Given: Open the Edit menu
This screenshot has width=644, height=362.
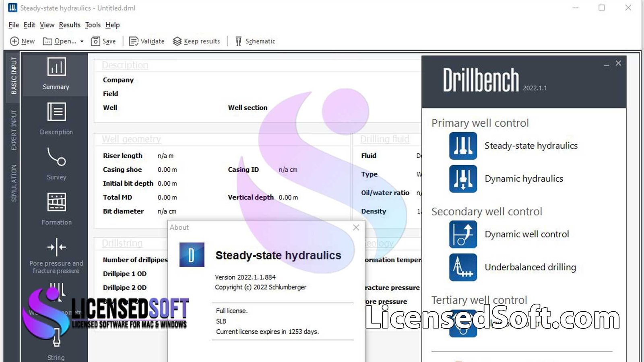Looking at the screenshot, I should tap(29, 25).
